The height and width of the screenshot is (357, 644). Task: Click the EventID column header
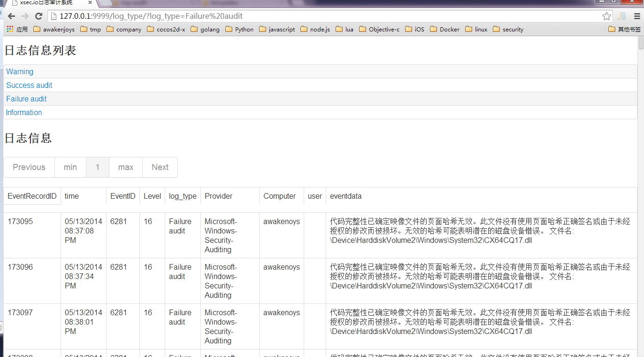[123, 196]
